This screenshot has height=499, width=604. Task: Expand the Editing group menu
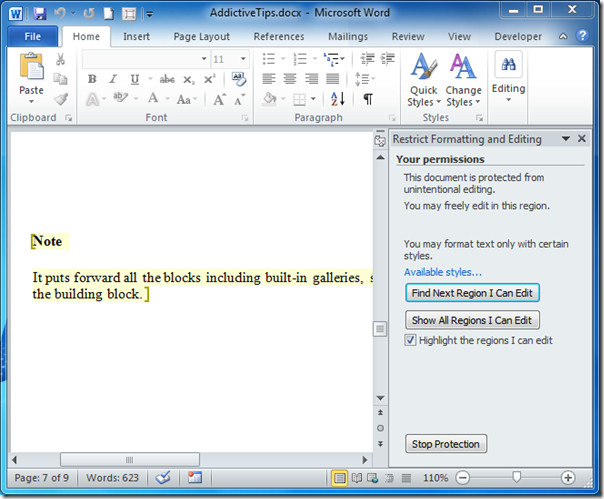pos(508,77)
